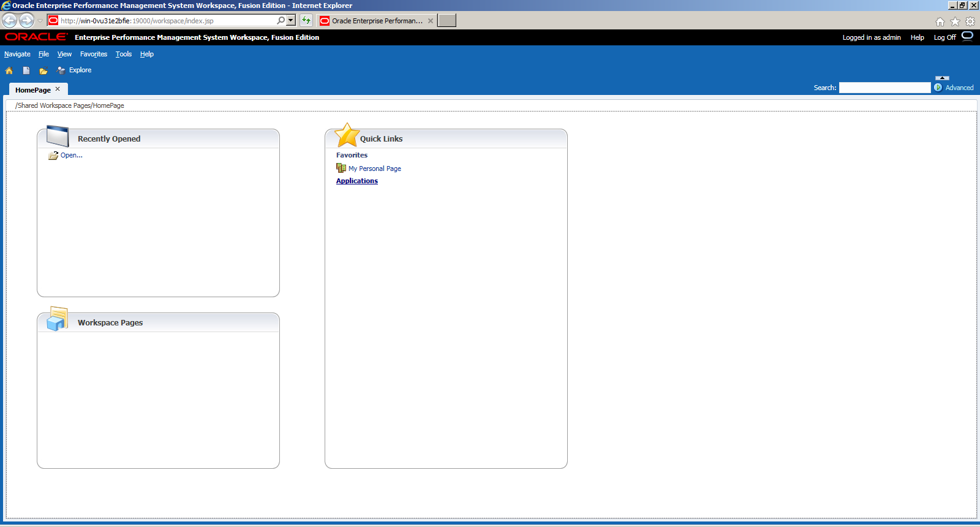The height and width of the screenshot is (527, 980).
Task: Click the Recently Opened panel window icon
Action: pos(58,135)
